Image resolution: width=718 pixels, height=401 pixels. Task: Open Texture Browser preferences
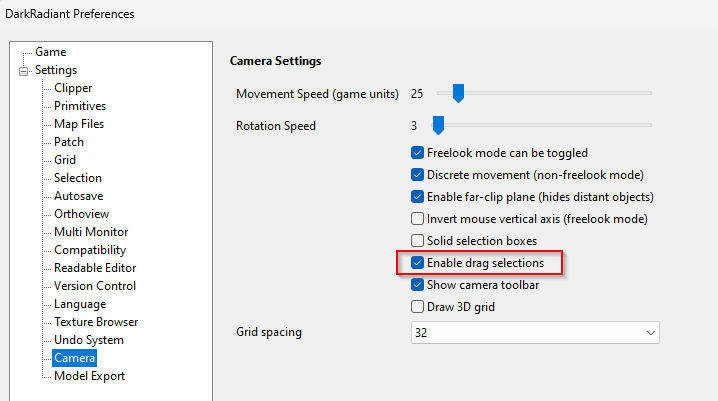point(96,322)
